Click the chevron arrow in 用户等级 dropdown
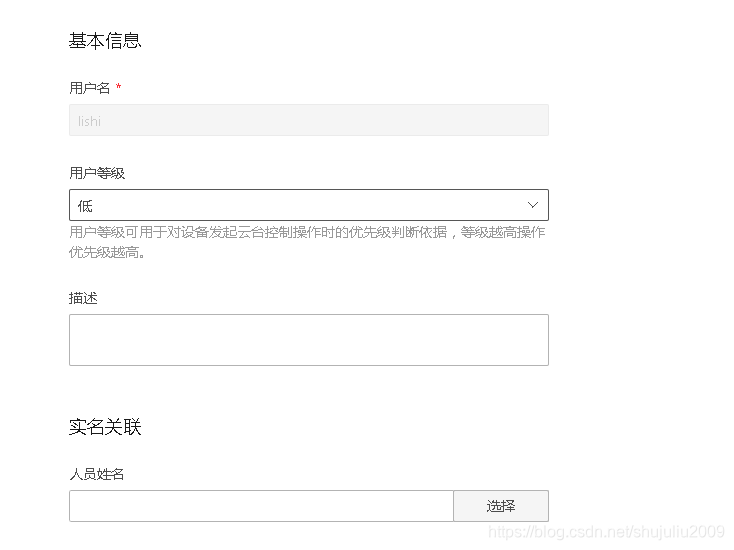Viewport: 734px width, 550px height. 532,205
